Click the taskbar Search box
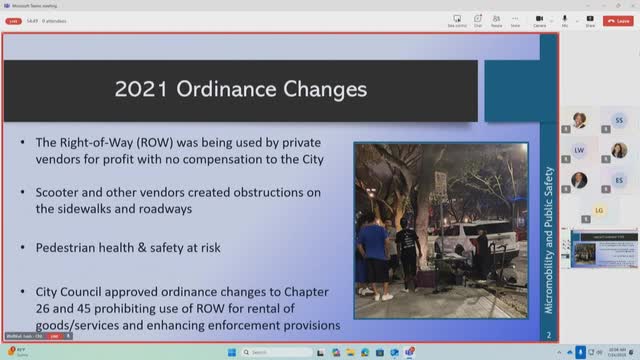This screenshot has height=360, width=640. tap(277, 352)
